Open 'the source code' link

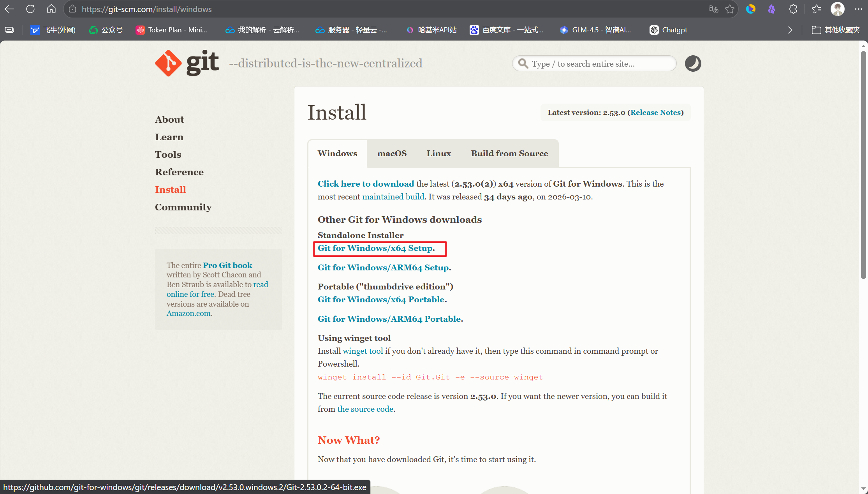tap(365, 409)
